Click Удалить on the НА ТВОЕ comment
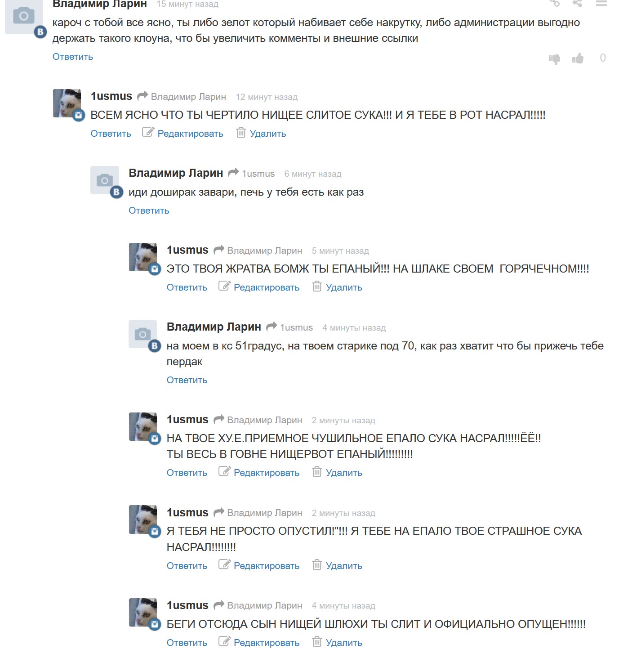 click(344, 473)
